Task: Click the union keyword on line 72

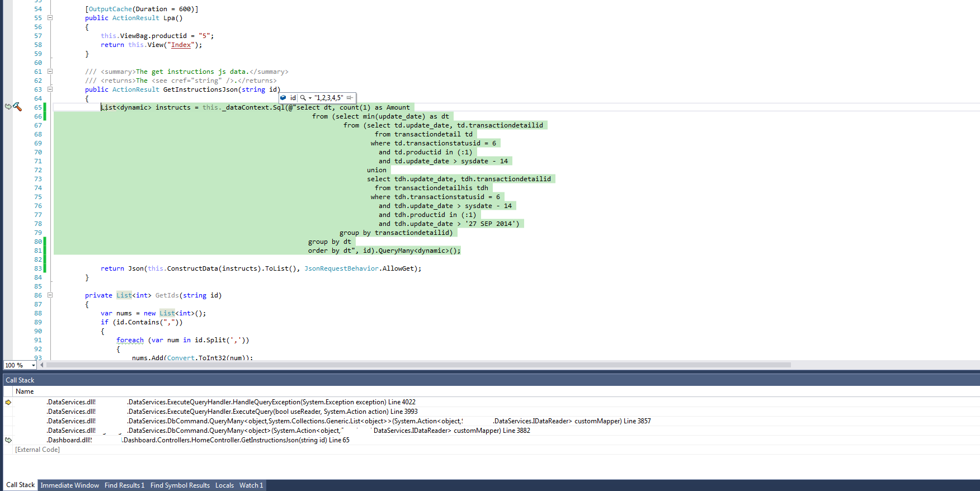Action: [x=376, y=170]
